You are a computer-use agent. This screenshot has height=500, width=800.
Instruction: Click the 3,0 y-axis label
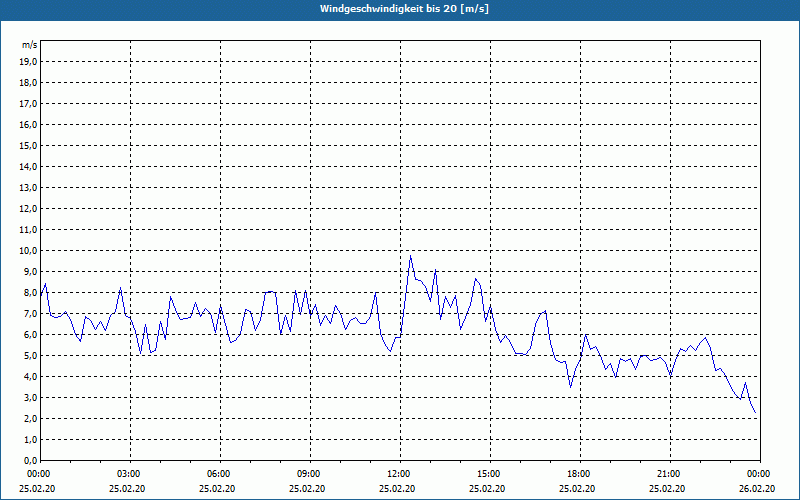[x=31, y=397]
